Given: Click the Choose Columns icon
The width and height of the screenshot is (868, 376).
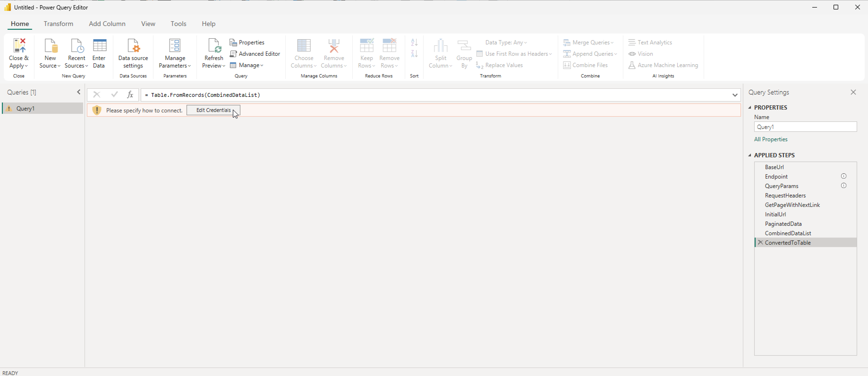Looking at the screenshot, I should coord(304,45).
